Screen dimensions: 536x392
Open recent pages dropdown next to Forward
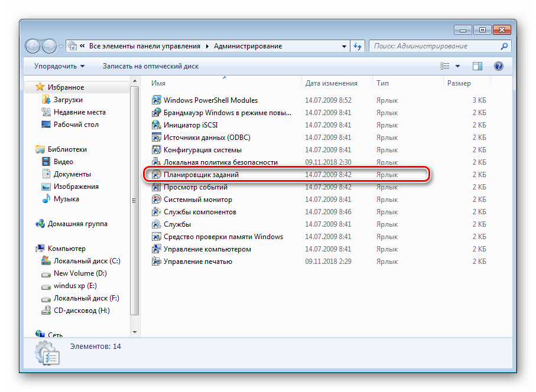pyautogui.click(x=61, y=47)
